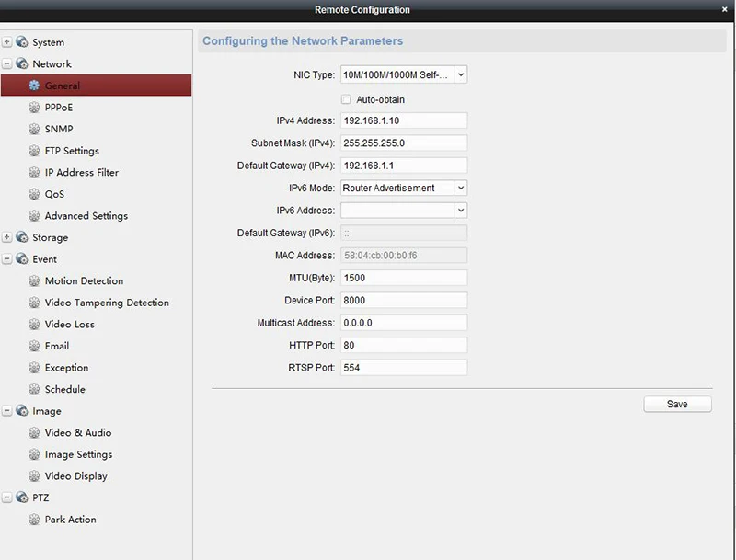Click the gear icon beside PPPoE

34,108
